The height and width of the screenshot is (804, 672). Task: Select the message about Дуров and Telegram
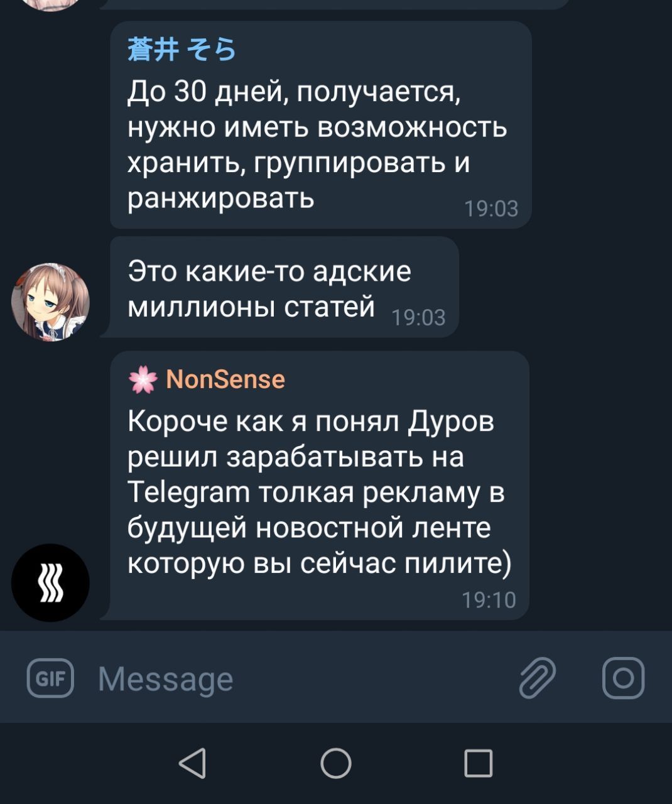pos(320,486)
